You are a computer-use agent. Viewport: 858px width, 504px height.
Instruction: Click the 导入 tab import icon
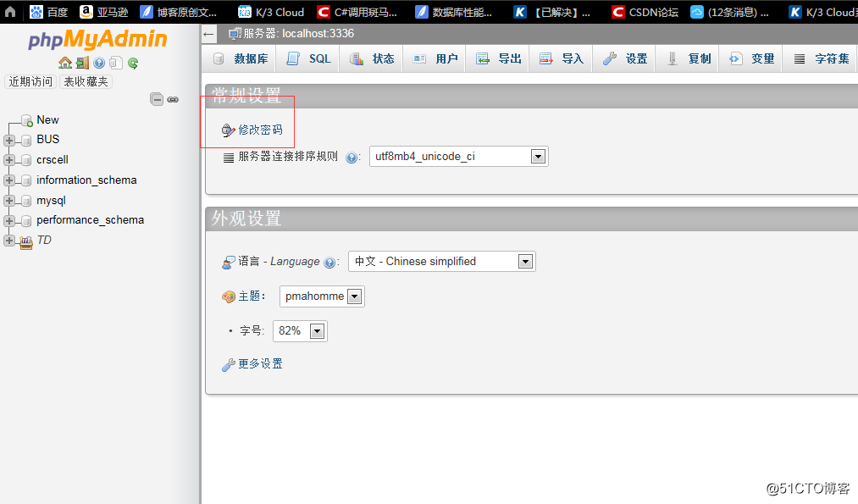(546, 58)
